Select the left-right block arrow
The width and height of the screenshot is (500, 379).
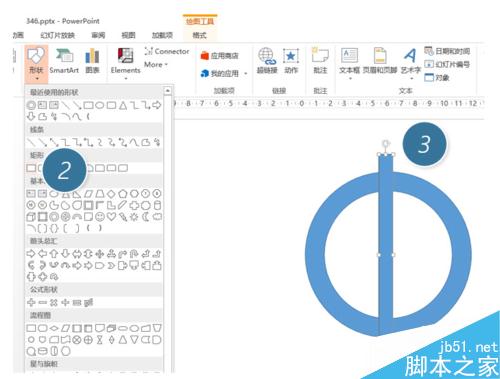[77, 254]
